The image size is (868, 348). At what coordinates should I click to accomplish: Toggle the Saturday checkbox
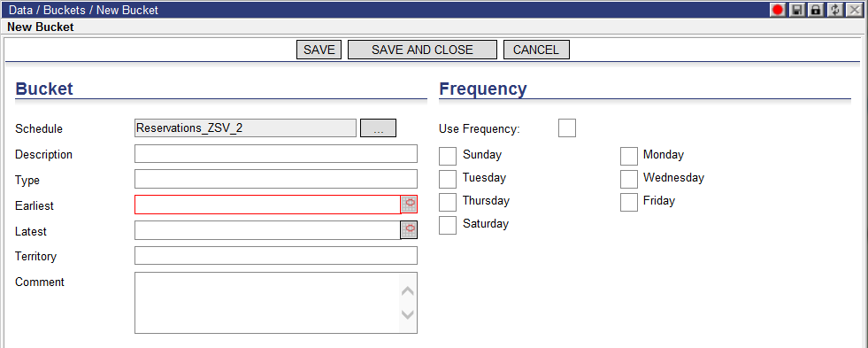448,225
